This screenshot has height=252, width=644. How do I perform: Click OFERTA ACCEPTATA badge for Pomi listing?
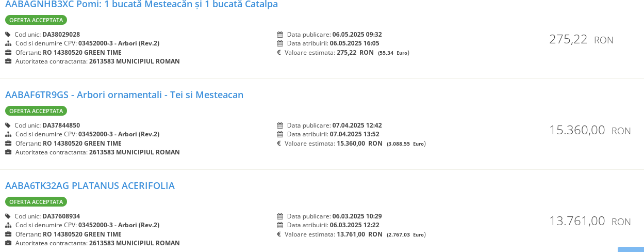pos(36,20)
